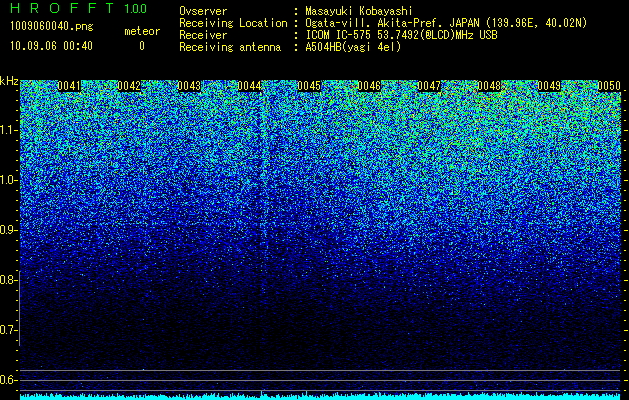Click the 'meteor' label

(x=142, y=31)
